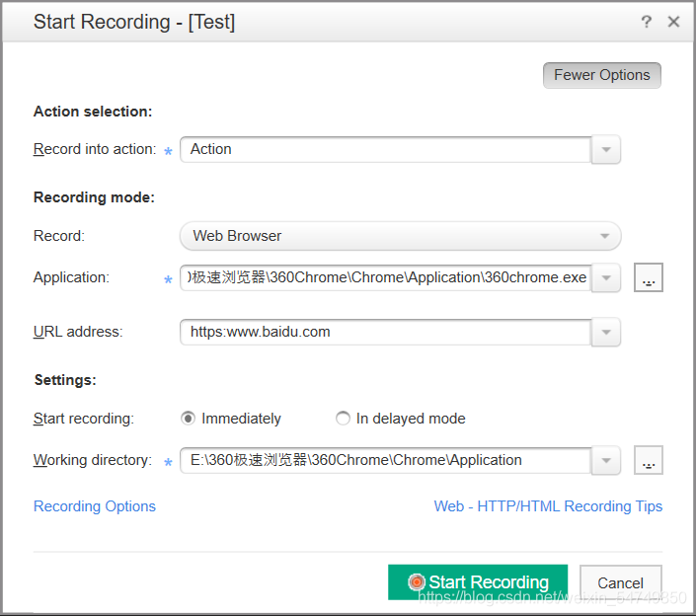Select the Immediately radio button
Image resolution: width=696 pixels, height=616 pixels.
(x=189, y=419)
